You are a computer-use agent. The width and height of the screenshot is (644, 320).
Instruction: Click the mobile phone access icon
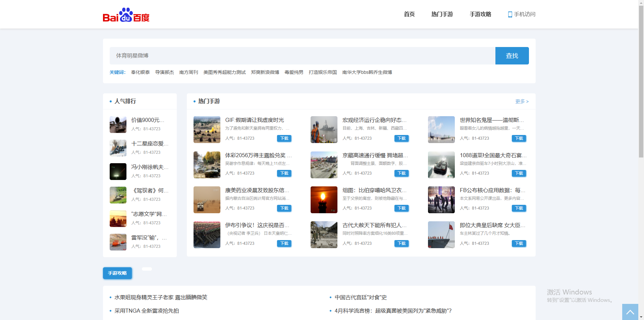510,14
